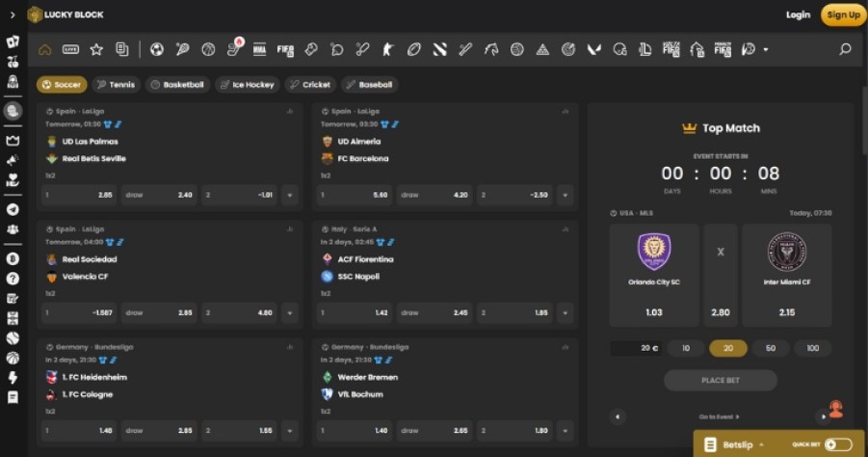
Task: Click the page vertical scrollbar
Action: (865, 121)
